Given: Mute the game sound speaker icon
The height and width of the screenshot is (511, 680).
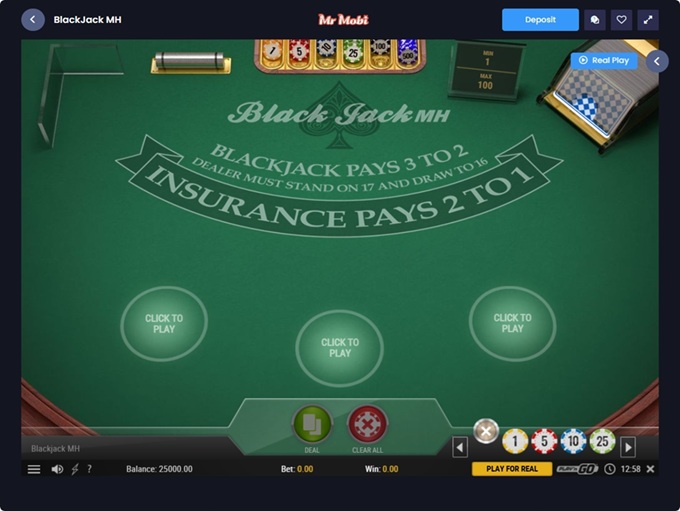Looking at the screenshot, I should click(57, 469).
